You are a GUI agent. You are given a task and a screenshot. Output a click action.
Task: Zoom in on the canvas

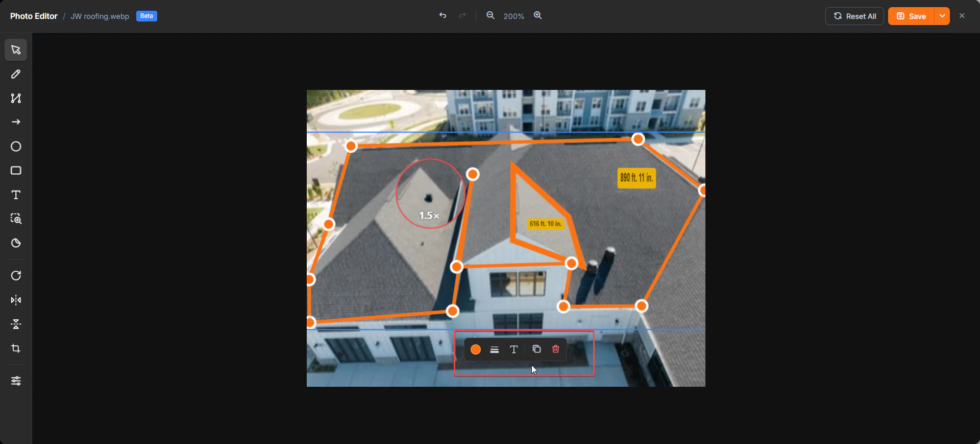pos(537,16)
